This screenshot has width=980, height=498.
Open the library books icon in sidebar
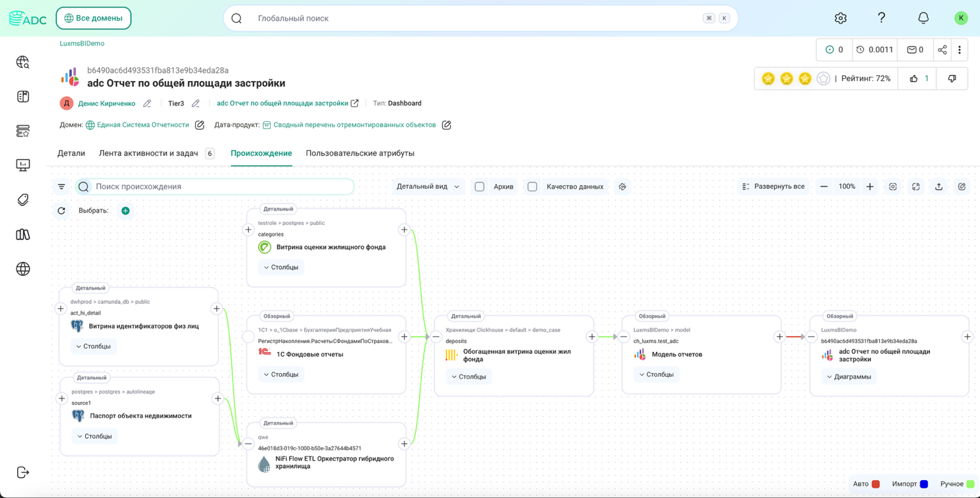click(x=23, y=235)
